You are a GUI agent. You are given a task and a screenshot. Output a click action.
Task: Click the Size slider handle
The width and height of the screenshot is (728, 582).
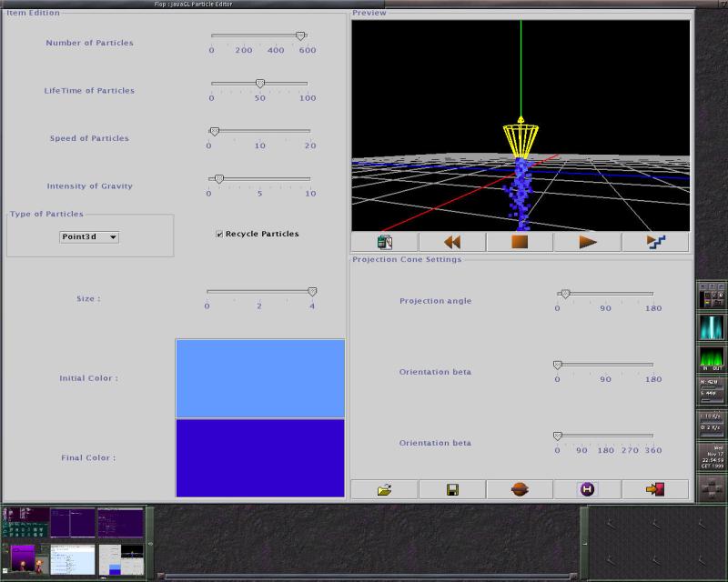[x=312, y=292]
